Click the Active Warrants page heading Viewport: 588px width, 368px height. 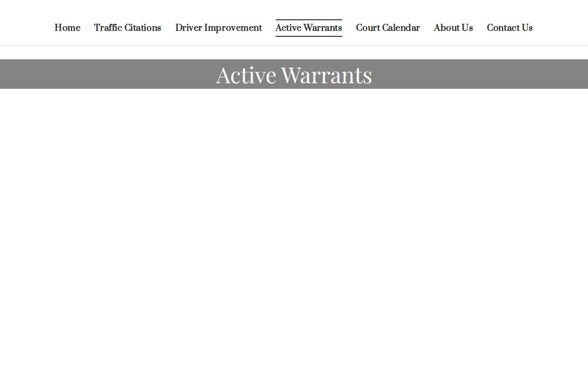(294, 75)
